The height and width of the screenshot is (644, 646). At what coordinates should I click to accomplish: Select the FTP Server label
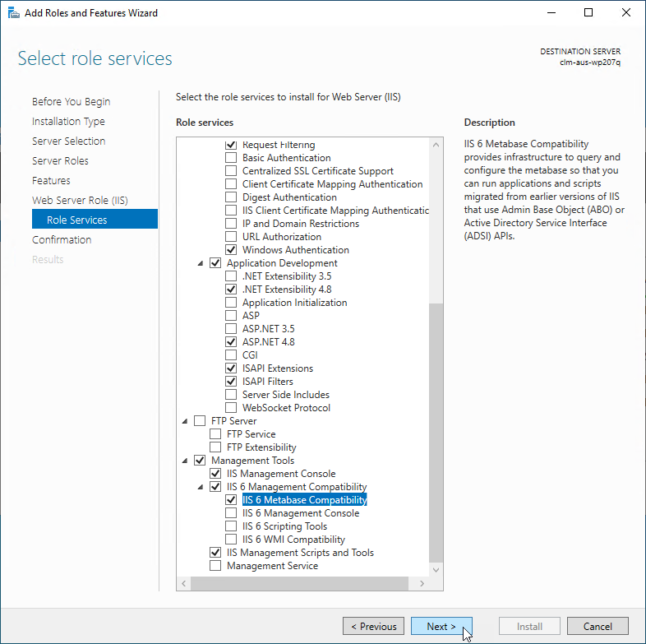(233, 421)
